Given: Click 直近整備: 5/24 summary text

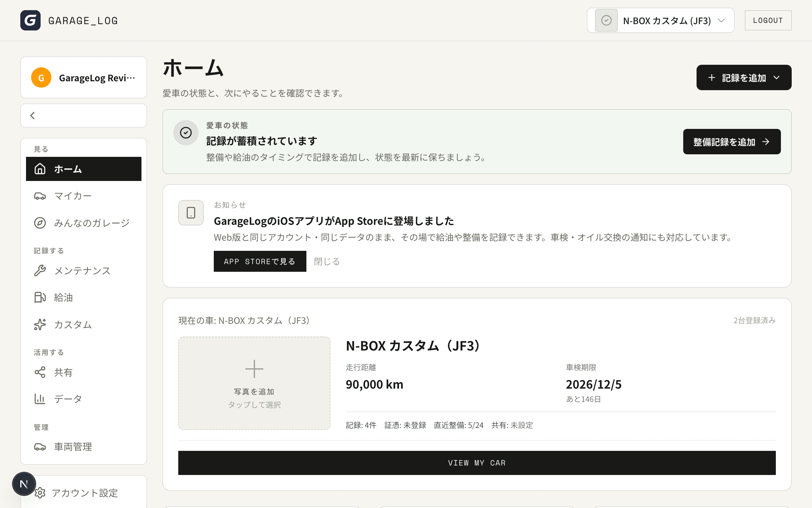Looking at the screenshot, I should pyautogui.click(x=459, y=425).
